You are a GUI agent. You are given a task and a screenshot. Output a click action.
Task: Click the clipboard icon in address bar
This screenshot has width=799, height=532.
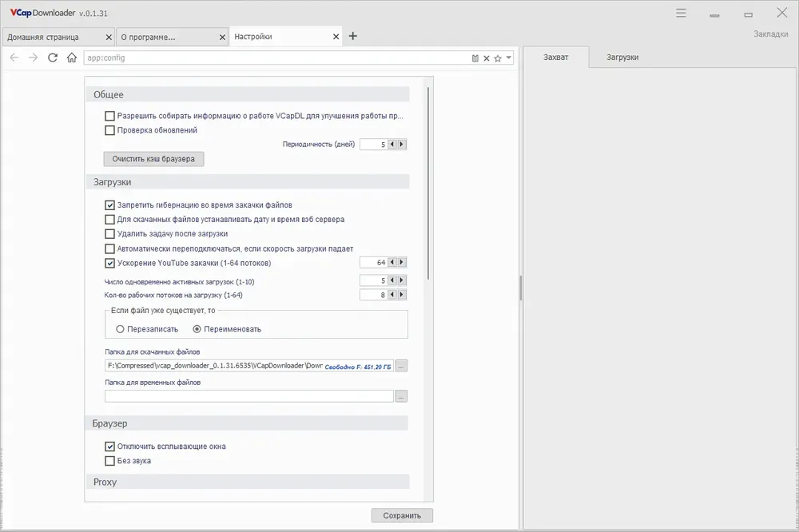[x=475, y=58]
